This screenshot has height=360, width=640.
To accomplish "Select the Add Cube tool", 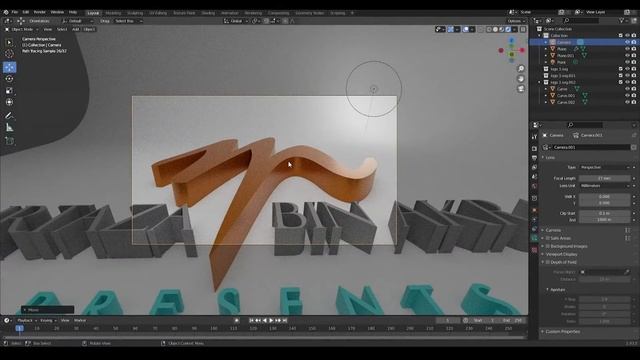I will coord(9,141).
